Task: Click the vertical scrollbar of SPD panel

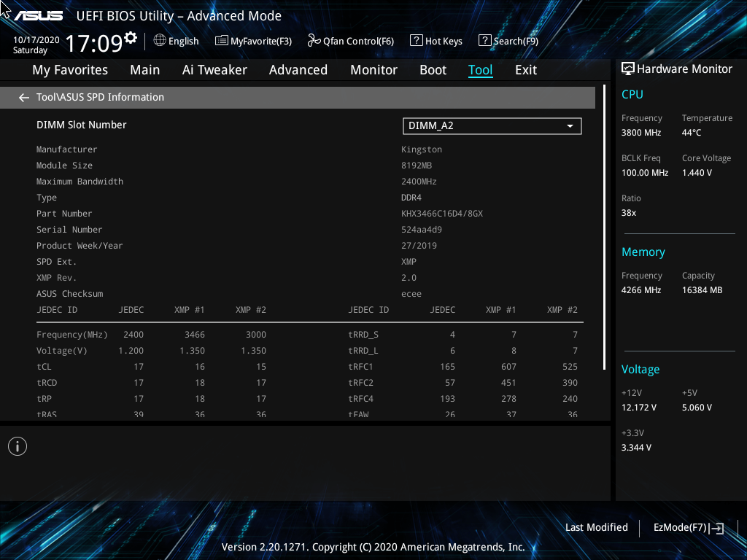Action: tap(604, 227)
